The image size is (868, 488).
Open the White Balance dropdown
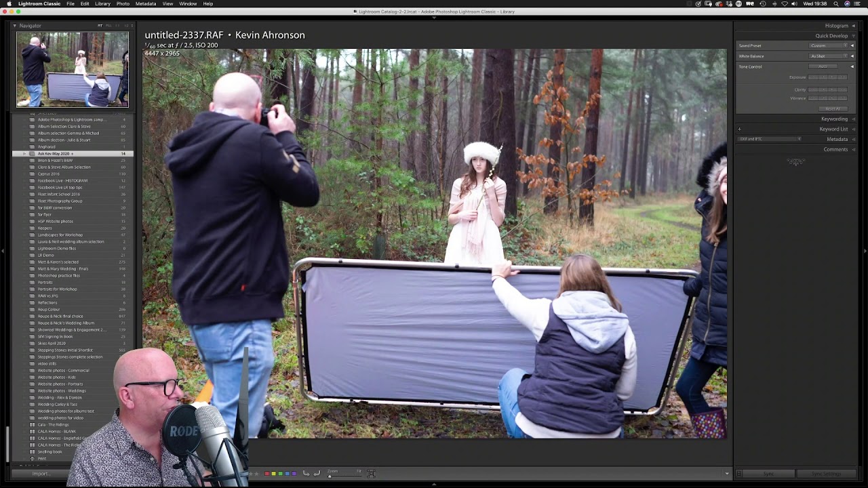829,56
